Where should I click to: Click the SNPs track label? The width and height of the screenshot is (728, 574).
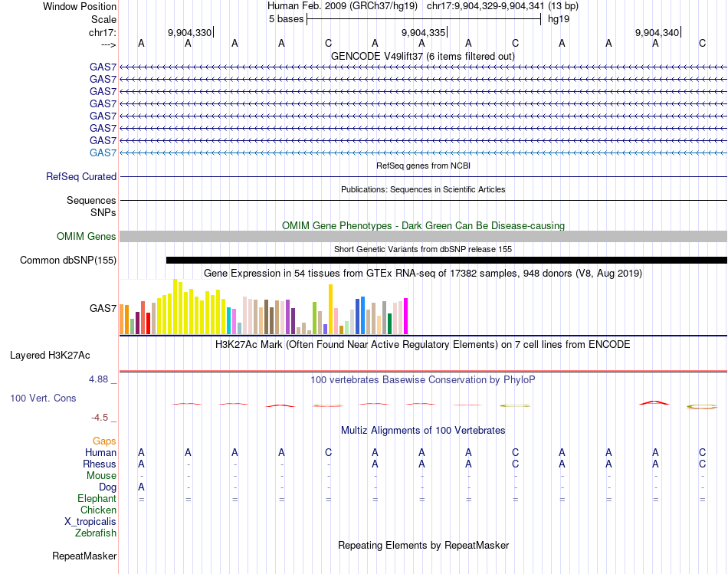103,213
